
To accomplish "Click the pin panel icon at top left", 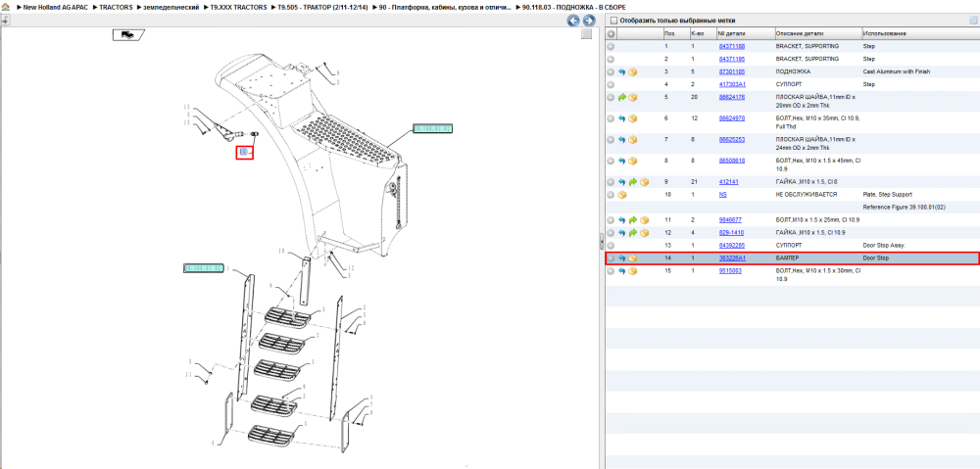I will [5, 20].
